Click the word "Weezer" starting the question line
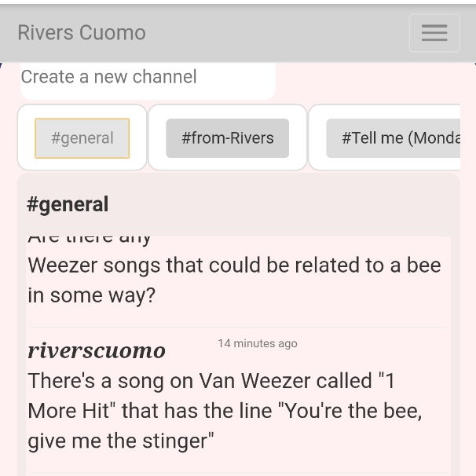 (66, 265)
